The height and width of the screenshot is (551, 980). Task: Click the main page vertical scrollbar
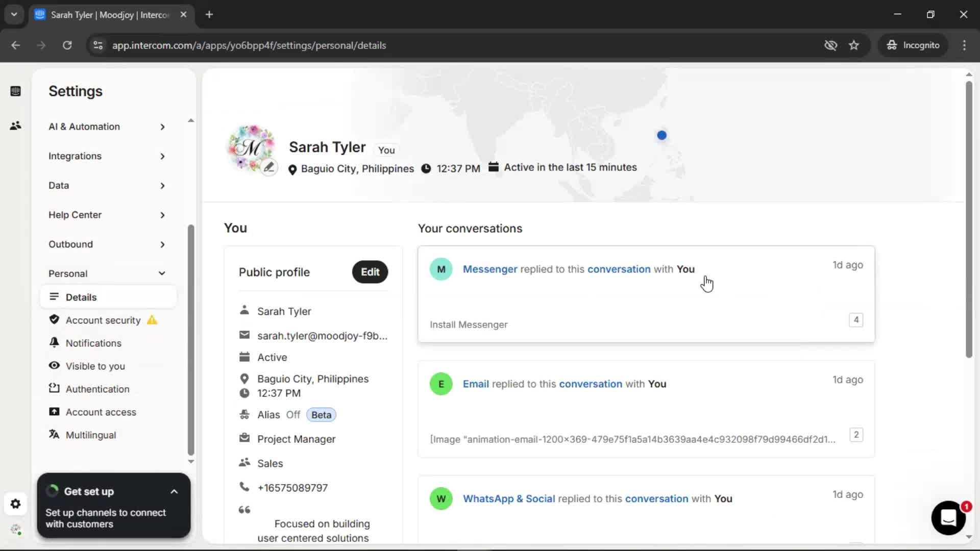pyautogui.click(x=969, y=219)
